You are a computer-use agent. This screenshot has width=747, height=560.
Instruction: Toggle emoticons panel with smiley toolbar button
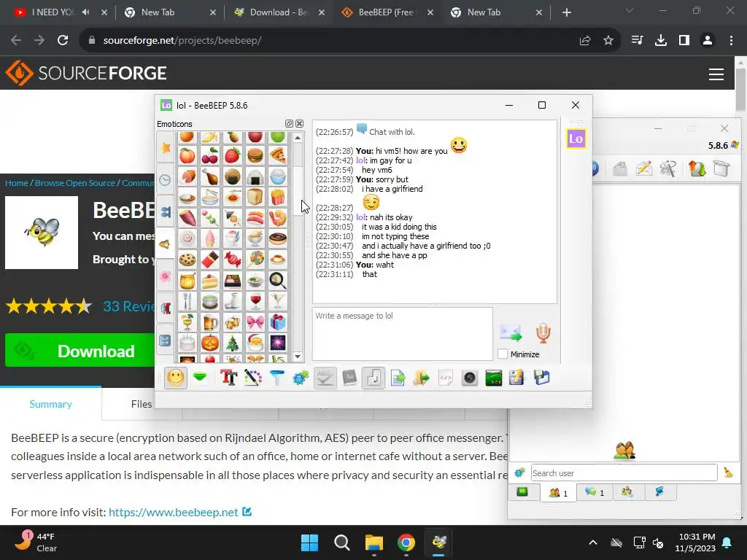175,378
